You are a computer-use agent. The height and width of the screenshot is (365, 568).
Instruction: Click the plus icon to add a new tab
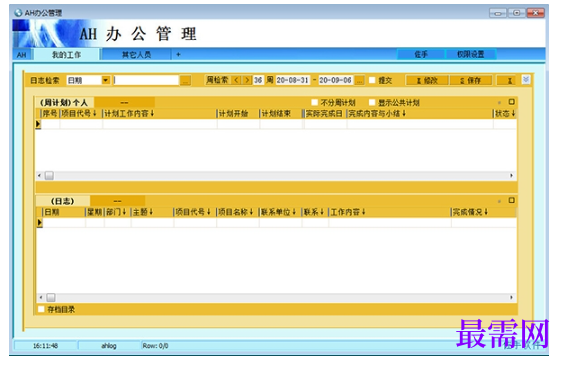pos(178,55)
